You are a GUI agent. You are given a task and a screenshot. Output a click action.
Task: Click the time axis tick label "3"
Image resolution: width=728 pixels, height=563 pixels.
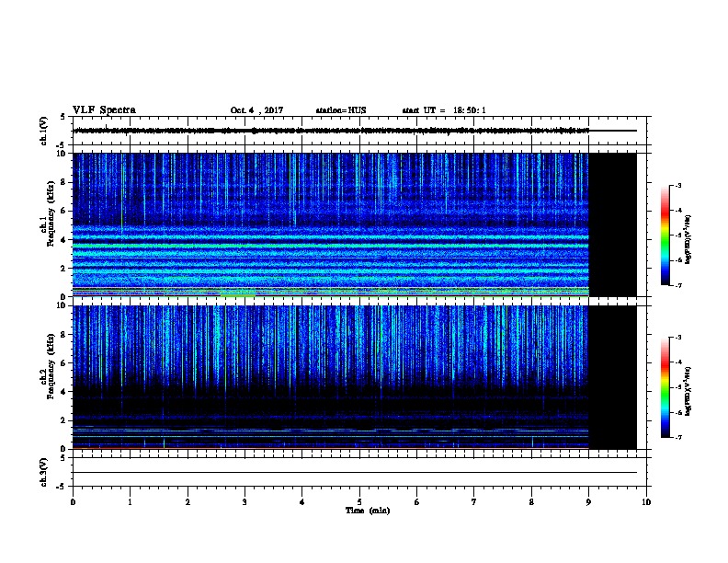point(245,502)
